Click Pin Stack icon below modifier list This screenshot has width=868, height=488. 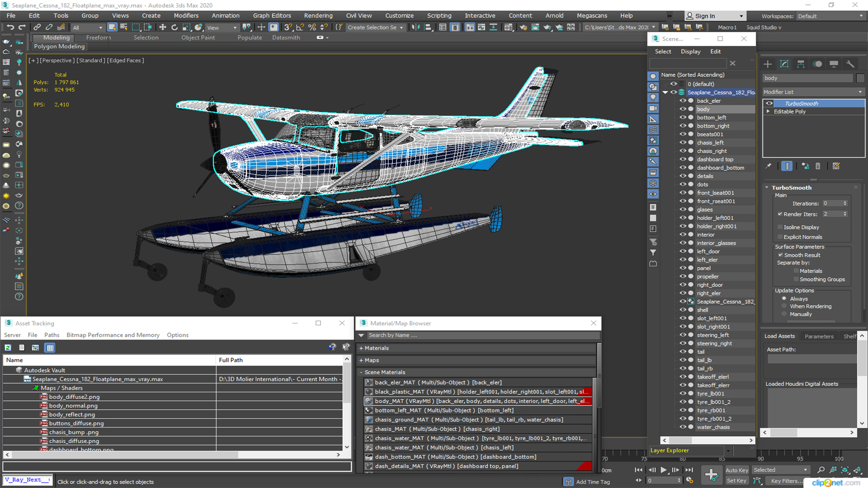[768, 166]
